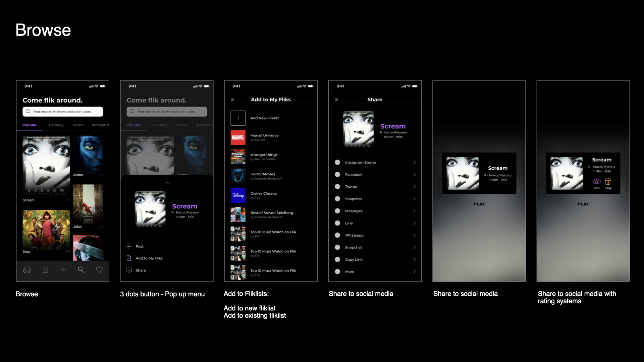Select the Twitter circle
Image resolution: width=644 pixels, height=362 pixels.
(337, 187)
